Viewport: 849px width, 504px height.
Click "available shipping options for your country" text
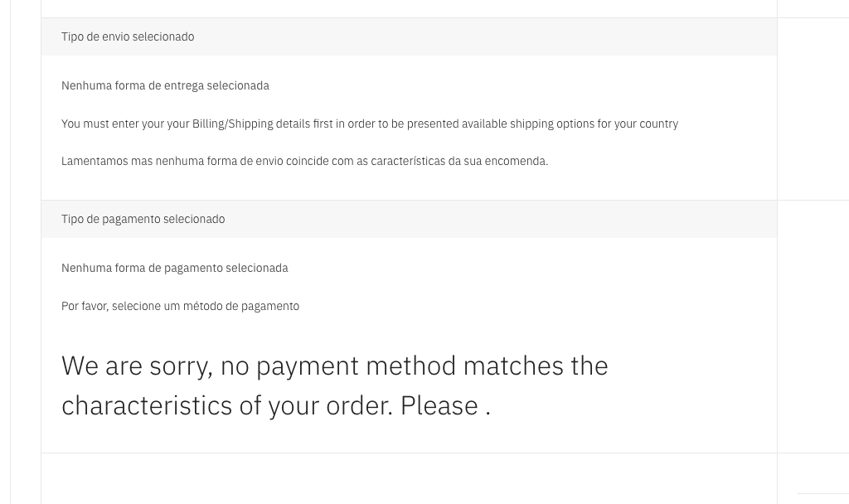tap(570, 124)
